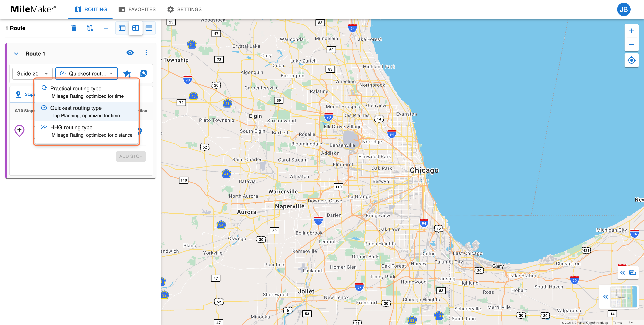Screen dimensions: 644x325
Task: Click the Gary map label
Action: coord(498,266)
